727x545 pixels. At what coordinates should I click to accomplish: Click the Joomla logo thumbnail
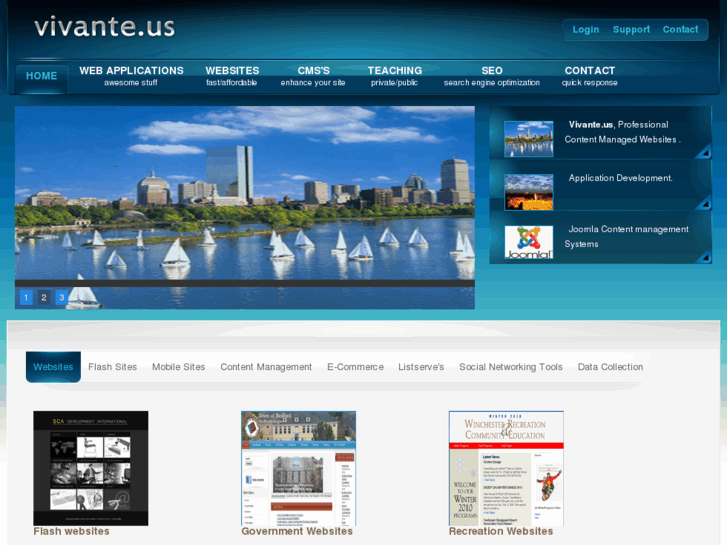point(529,242)
